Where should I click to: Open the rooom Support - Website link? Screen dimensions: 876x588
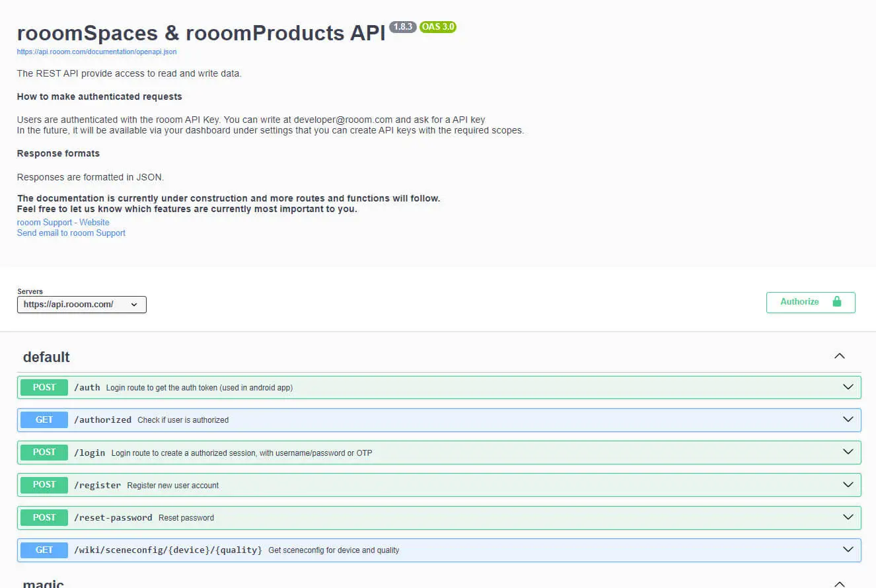[63, 223]
